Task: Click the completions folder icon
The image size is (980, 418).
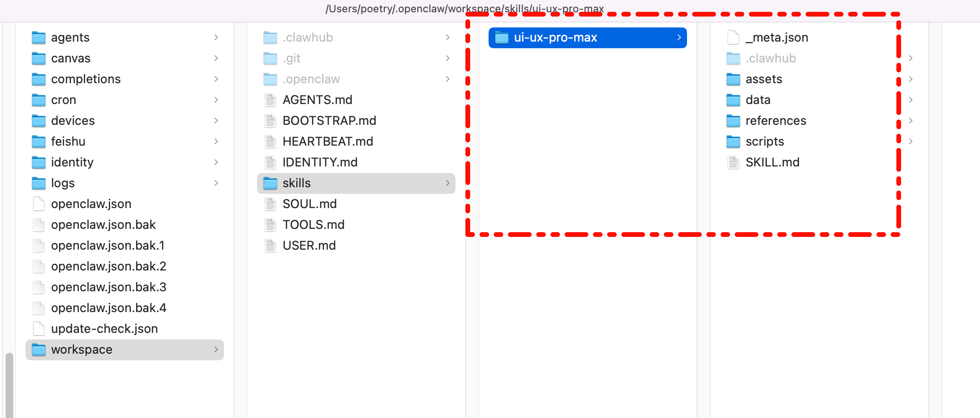Action: click(x=39, y=79)
